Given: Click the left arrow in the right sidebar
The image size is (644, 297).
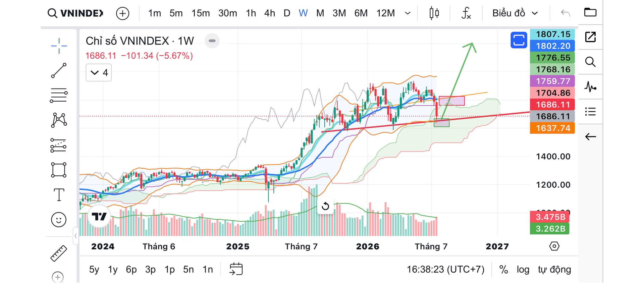Looking at the screenshot, I should 590,136.
